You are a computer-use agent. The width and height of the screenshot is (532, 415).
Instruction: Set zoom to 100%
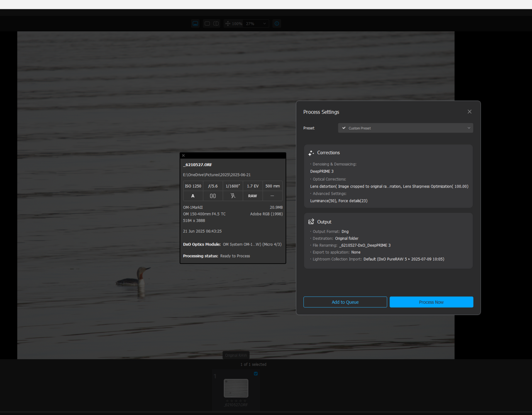[237, 24]
